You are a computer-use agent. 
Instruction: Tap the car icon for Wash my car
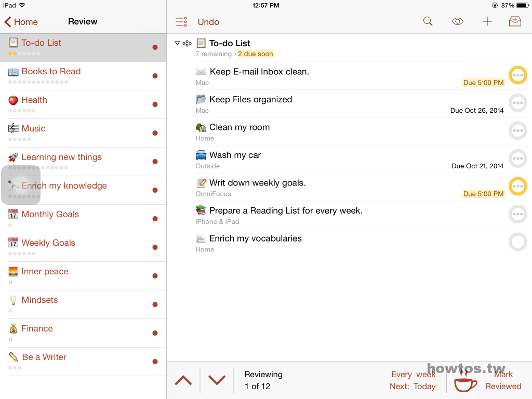(x=201, y=155)
